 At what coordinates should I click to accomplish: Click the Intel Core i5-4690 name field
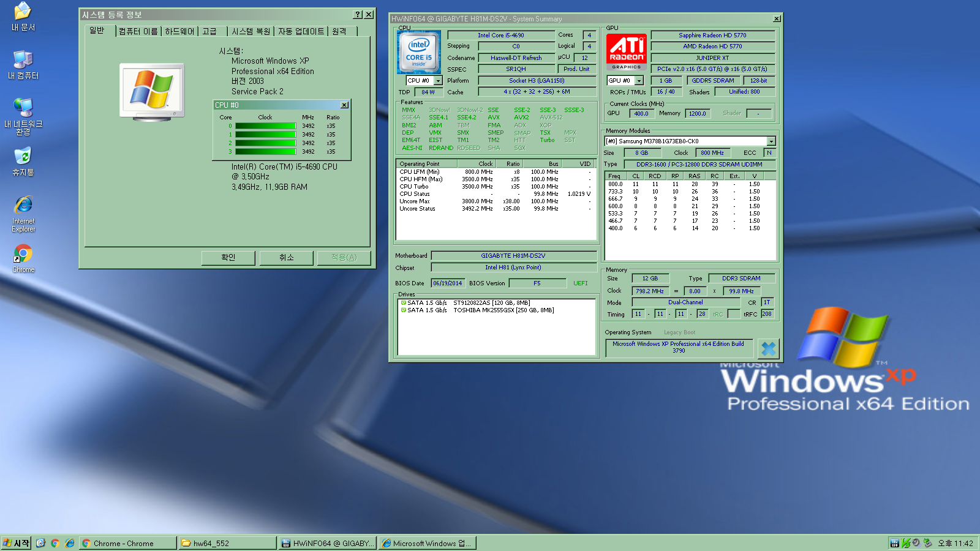point(500,36)
